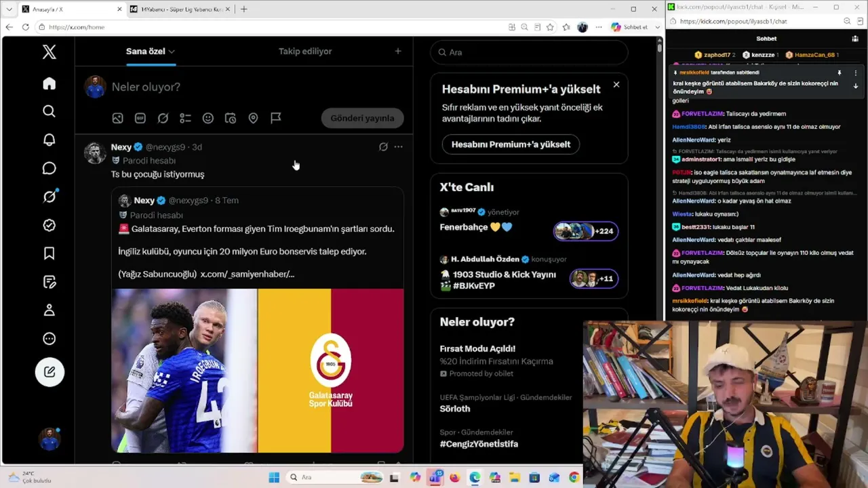Open Sohbet et Copilot button
The height and width of the screenshot is (488, 868).
tap(630, 27)
